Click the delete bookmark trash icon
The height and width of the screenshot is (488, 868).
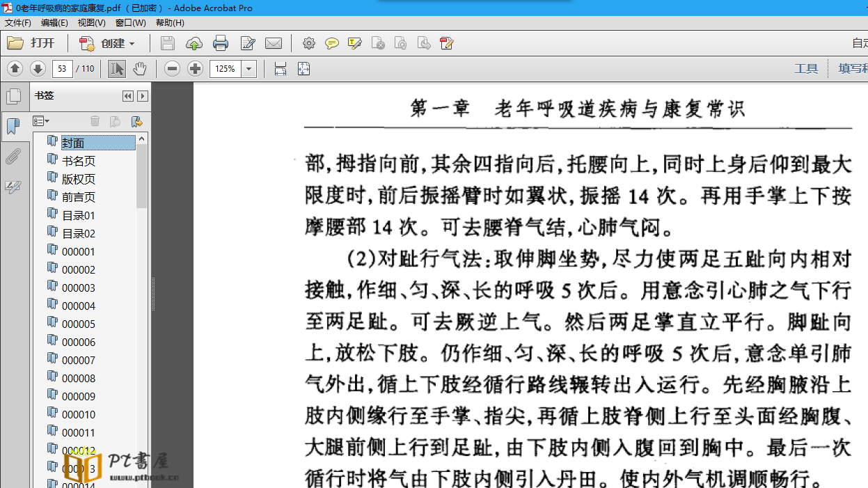click(x=95, y=121)
